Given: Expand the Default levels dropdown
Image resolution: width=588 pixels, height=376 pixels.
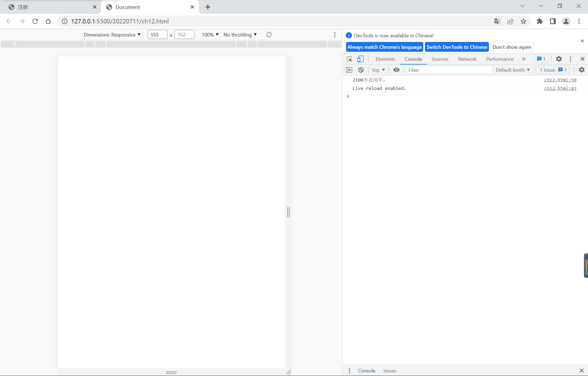Looking at the screenshot, I should point(513,70).
